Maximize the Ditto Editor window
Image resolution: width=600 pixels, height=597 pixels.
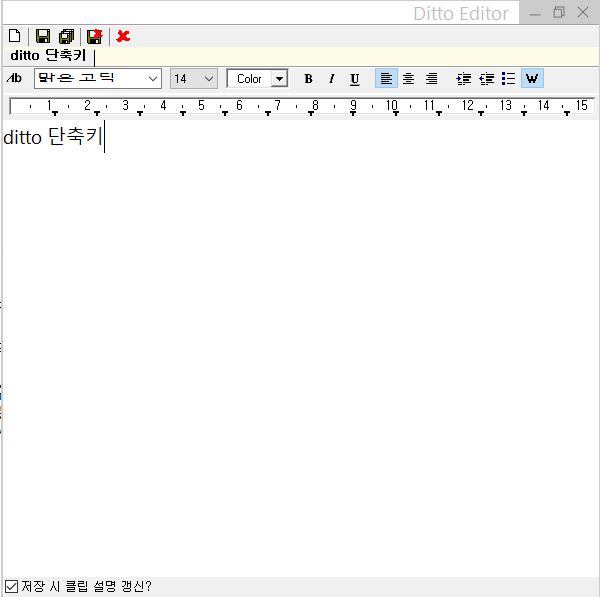[x=559, y=13]
